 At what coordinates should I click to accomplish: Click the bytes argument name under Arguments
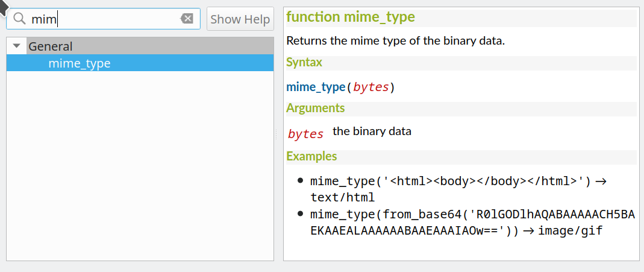tap(305, 134)
